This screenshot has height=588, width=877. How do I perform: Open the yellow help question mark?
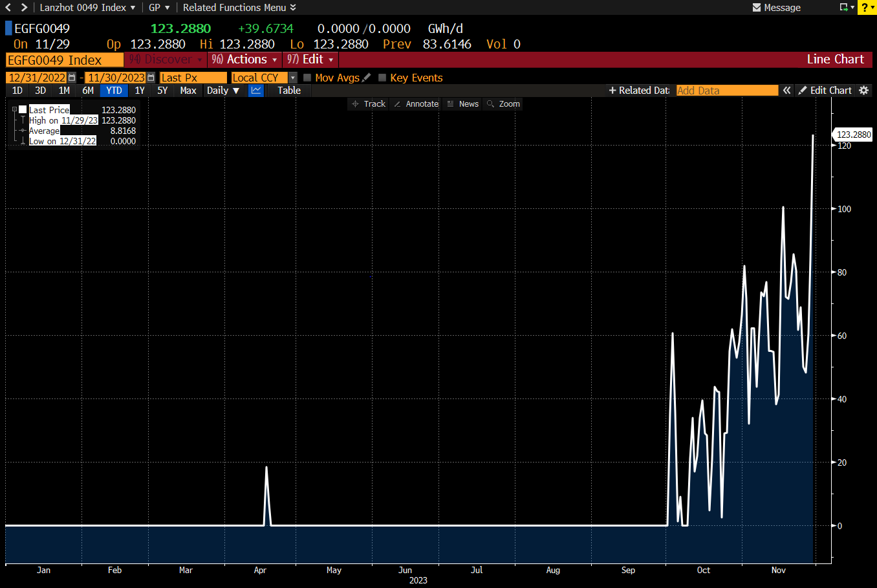[x=866, y=7]
